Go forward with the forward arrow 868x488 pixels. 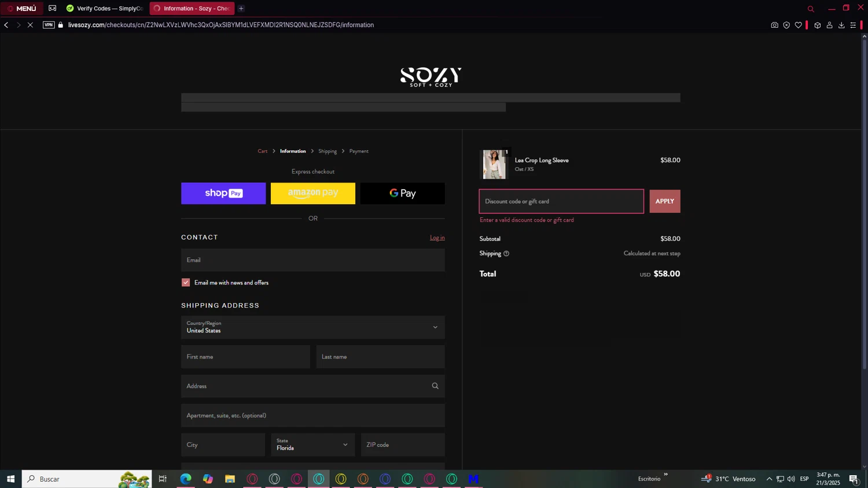tap(19, 25)
